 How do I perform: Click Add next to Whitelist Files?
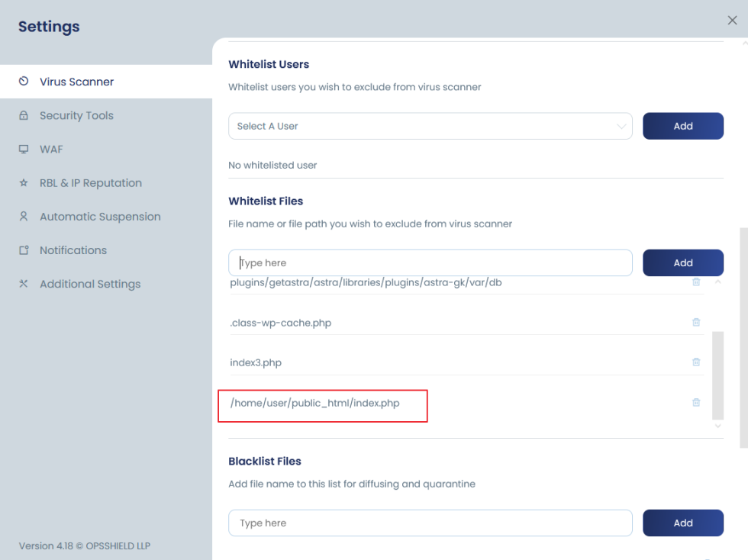tap(682, 262)
